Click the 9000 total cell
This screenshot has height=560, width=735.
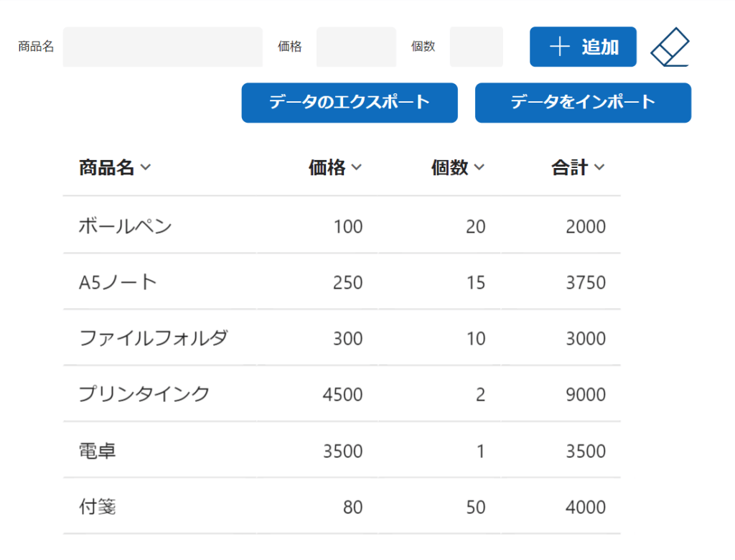pyautogui.click(x=586, y=394)
